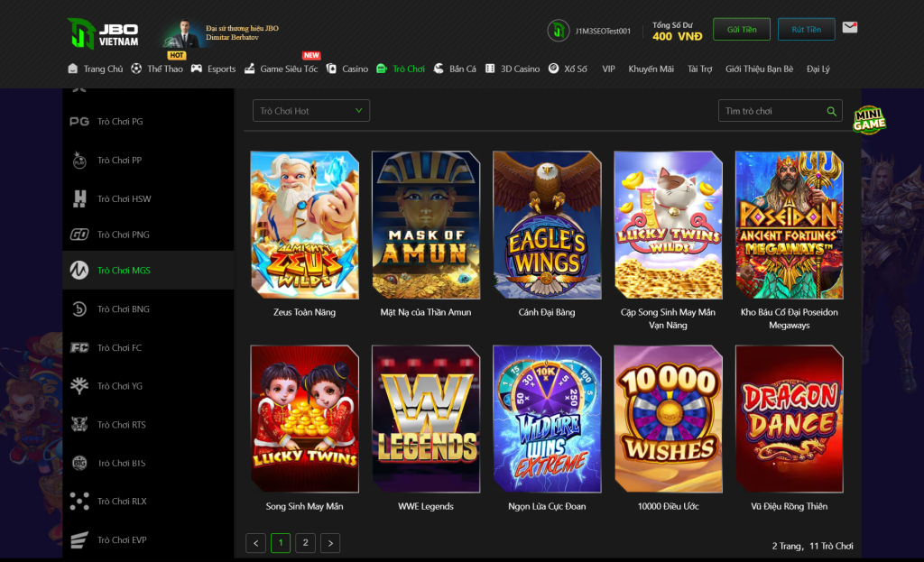Open the mail envelope icon
The width and height of the screenshot is (924, 562).
(x=849, y=28)
